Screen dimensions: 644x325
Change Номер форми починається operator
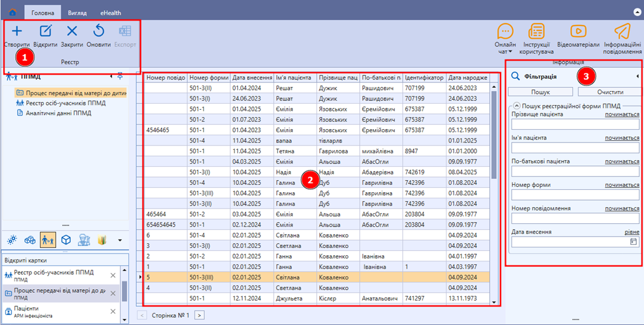pyautogui.click(x=622, y=185)
